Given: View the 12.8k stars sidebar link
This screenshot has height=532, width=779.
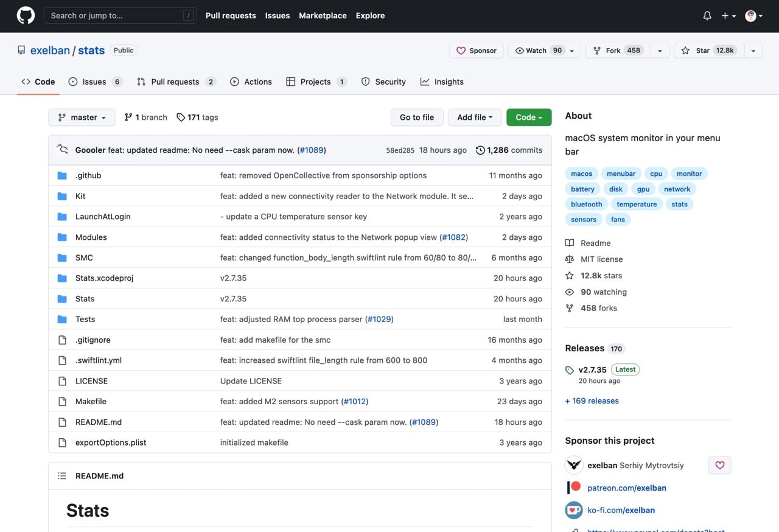Looking at the screenshot, I should tap(594, 276).
